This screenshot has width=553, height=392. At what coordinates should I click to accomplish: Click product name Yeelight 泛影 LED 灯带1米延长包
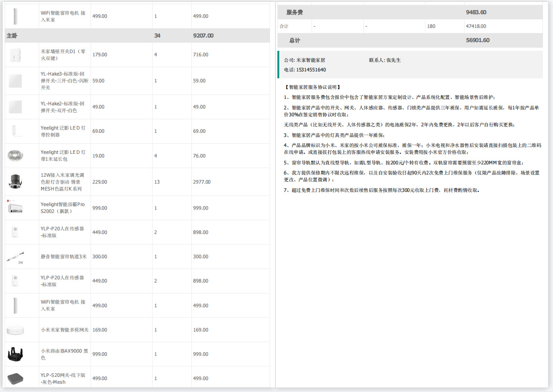(63, 156)
